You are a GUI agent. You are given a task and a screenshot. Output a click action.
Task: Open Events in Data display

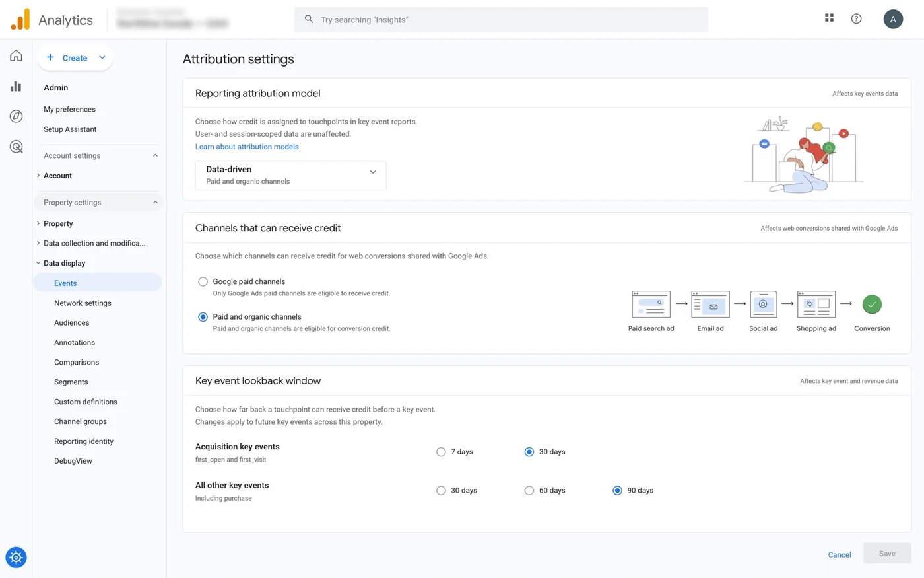pos(98,283)
